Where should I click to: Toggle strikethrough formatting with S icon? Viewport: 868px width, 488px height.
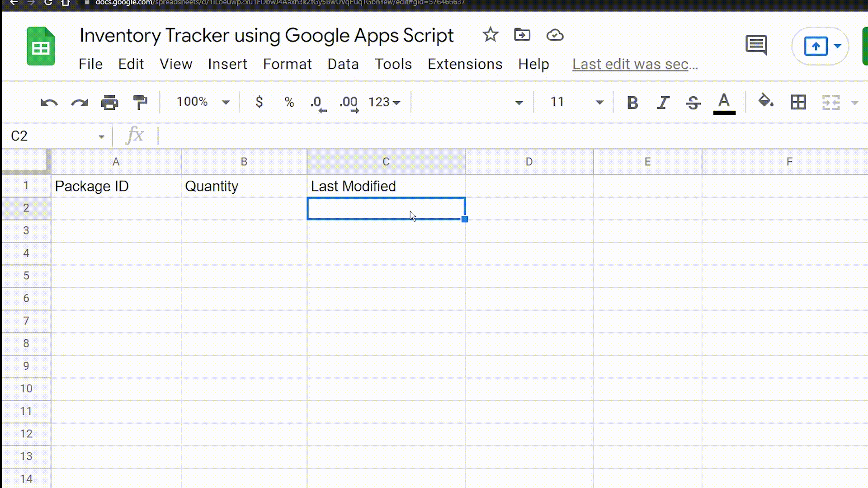click(x=693, y=102)
